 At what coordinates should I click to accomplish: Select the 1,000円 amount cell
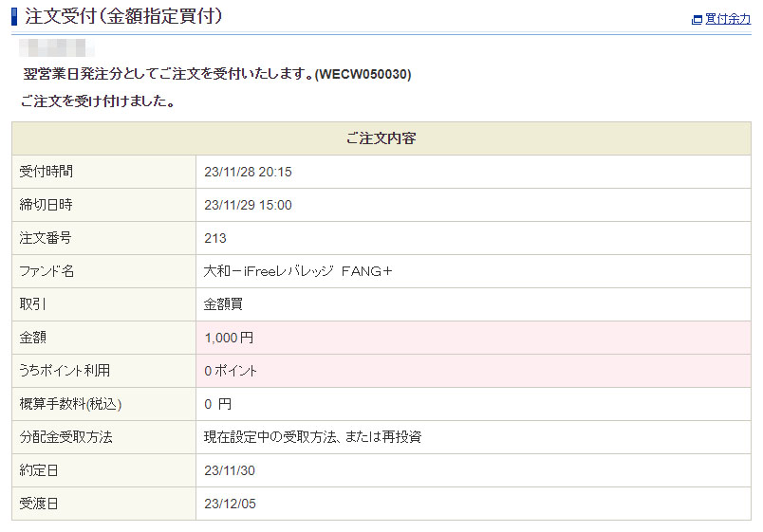point(229,338)
